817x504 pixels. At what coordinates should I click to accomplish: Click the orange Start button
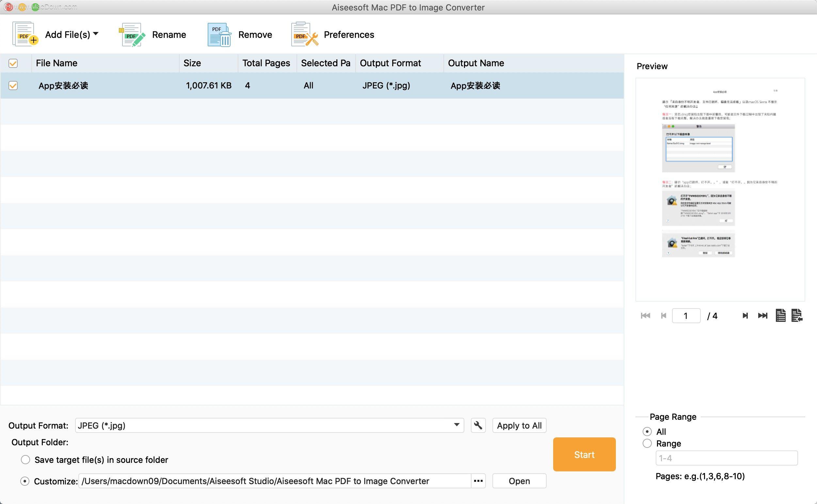(x=584, y=454)
